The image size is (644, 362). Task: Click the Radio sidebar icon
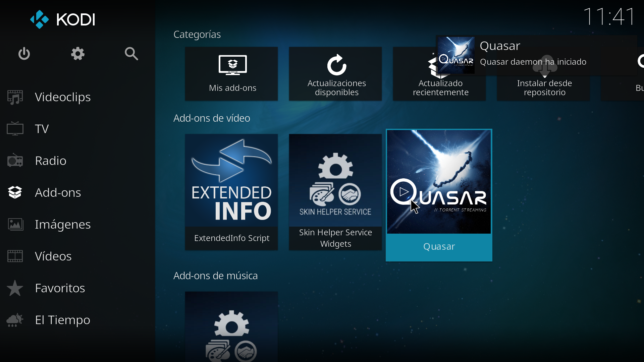pos(15,161)
